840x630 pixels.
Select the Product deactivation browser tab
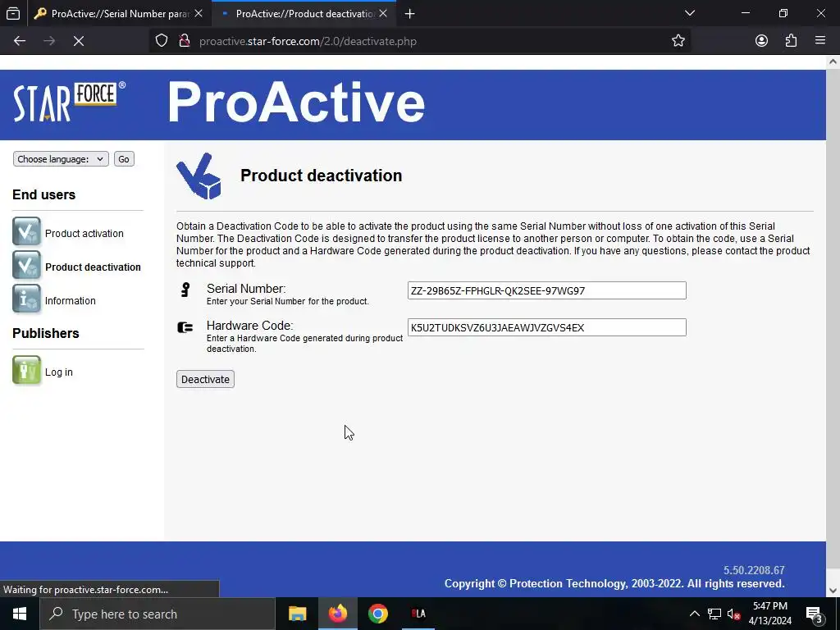304,13
